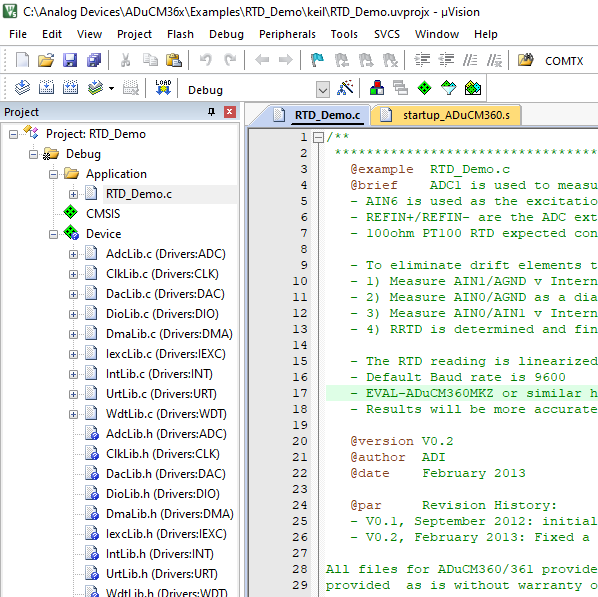Expand UrtLib.c (Drivers:URT) node

(73, 394)
